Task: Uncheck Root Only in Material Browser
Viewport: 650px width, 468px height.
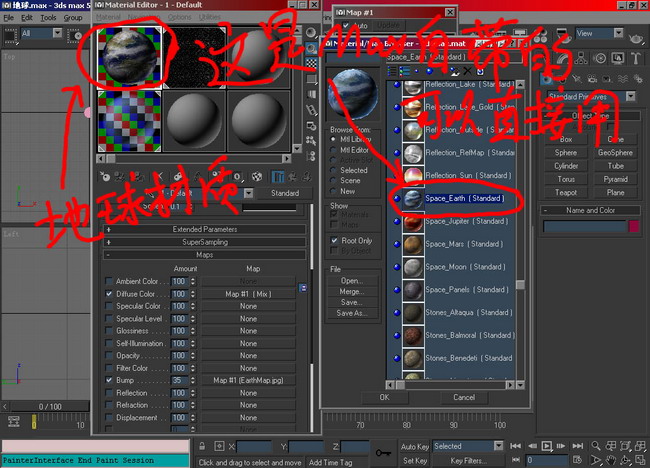Action: point(334,240)
